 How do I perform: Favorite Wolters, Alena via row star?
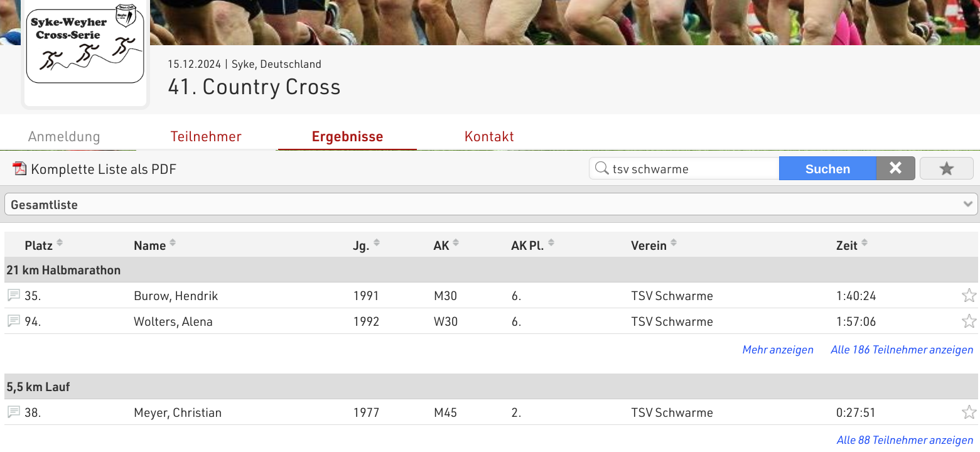coord(969,321)
